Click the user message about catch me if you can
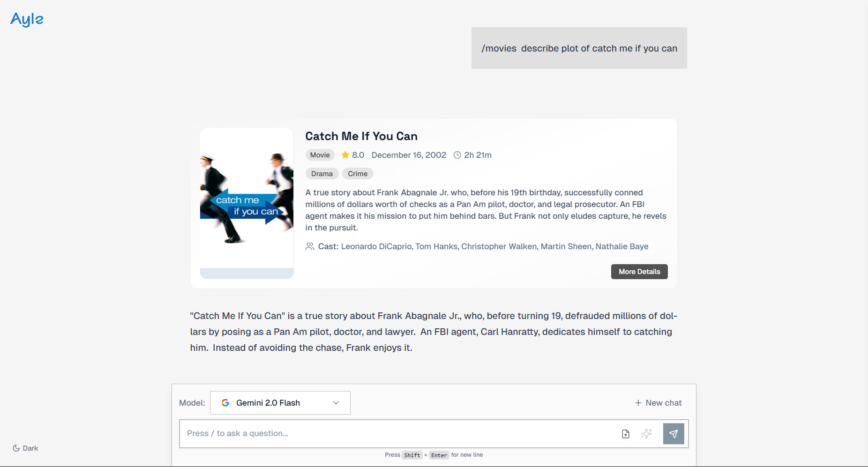This screenshot has width=868, height=467. [579, 48]
